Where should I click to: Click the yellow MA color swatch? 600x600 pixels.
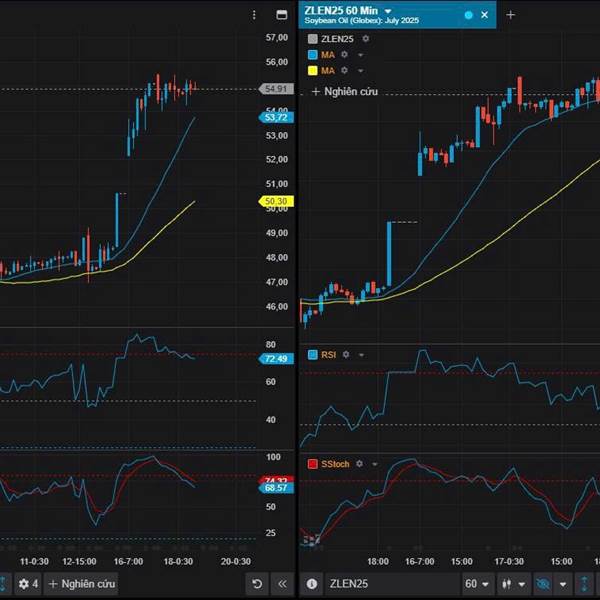313,70
